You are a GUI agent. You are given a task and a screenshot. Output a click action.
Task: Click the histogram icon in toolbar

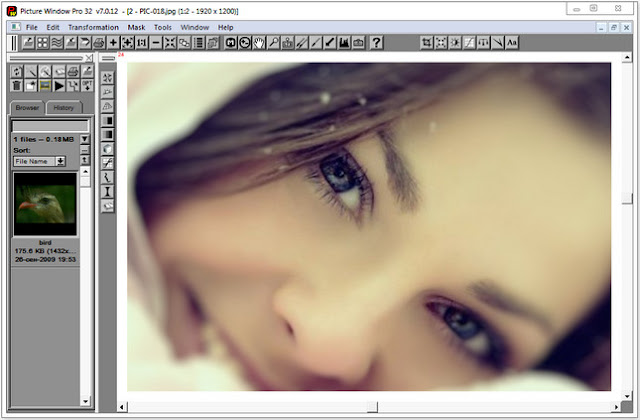tap(344, 42)
